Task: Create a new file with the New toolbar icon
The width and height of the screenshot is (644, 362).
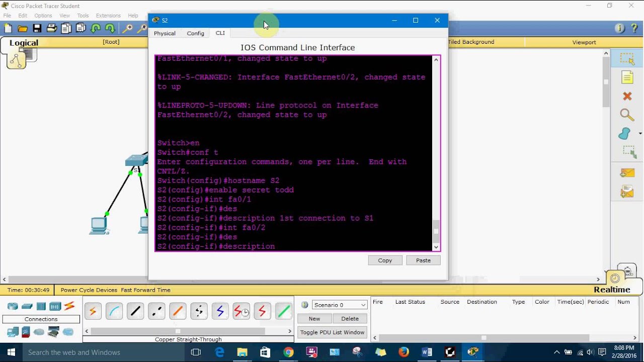Action: [8, 29]
